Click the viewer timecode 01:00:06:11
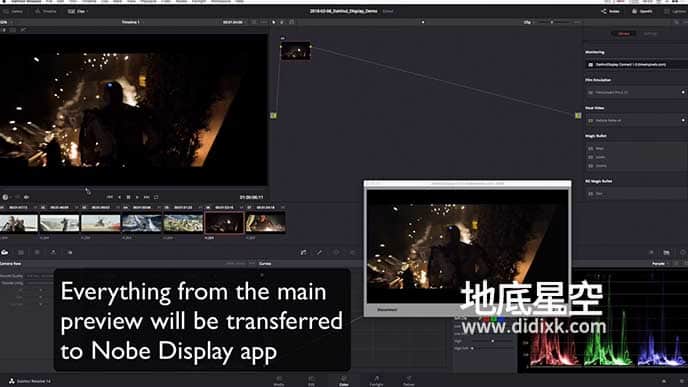Screen dimensions: 688x387 (x=251, y=197)
